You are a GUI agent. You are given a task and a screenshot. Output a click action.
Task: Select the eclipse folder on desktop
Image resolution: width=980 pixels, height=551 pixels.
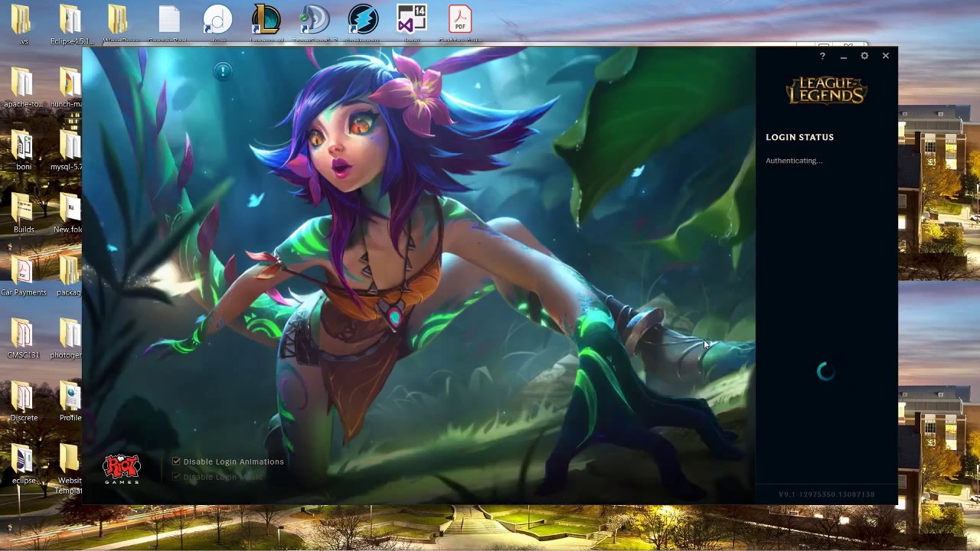[x=23, y=464]
